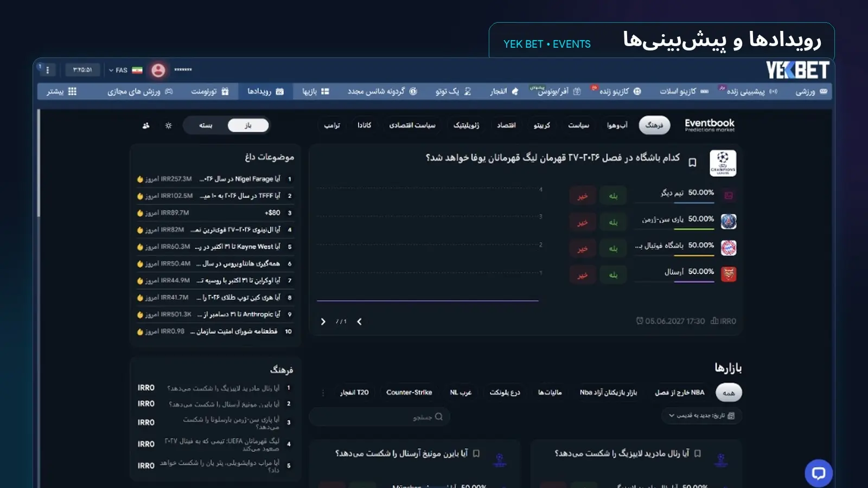Open the community people icon
The image size is (868, 488).
pos(146,125)
